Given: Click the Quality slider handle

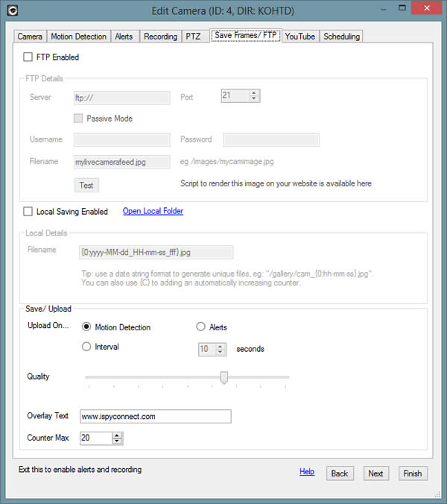Looking at the screenshot, I should pos(223,378).
